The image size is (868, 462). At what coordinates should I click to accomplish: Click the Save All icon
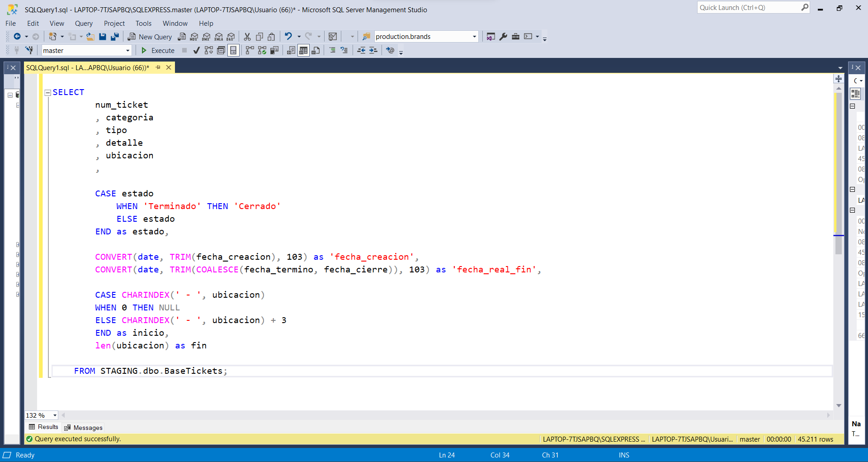[x=115, y=37]
